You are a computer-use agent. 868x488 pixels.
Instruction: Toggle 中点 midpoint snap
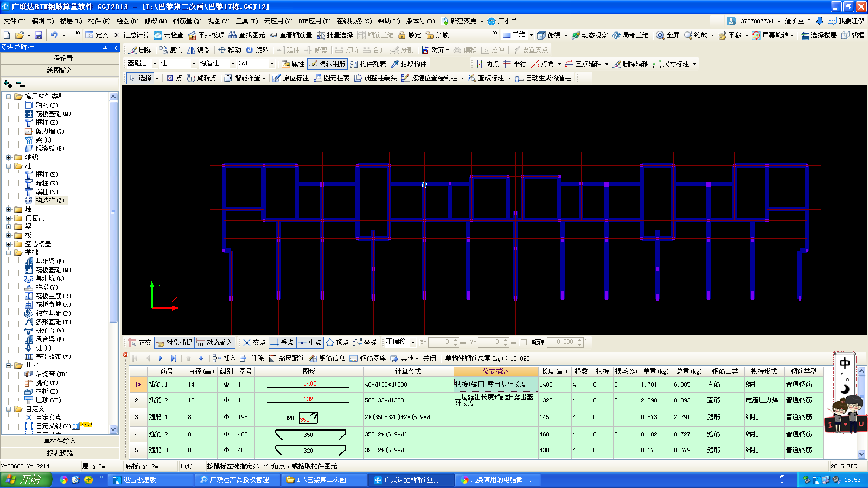(x=310, y=343)
